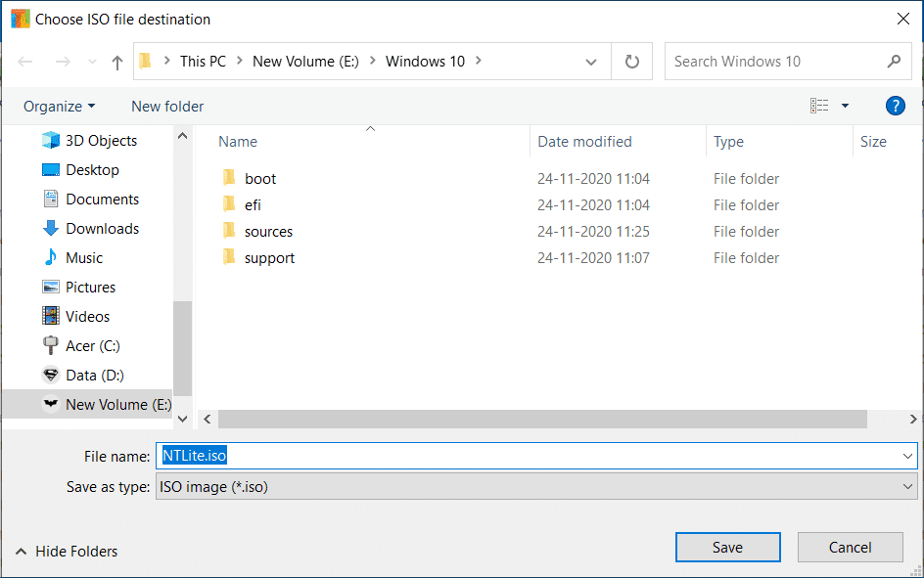Click the forward navigation arrow
The image size is (924, 578).
(x=63, y=62)
